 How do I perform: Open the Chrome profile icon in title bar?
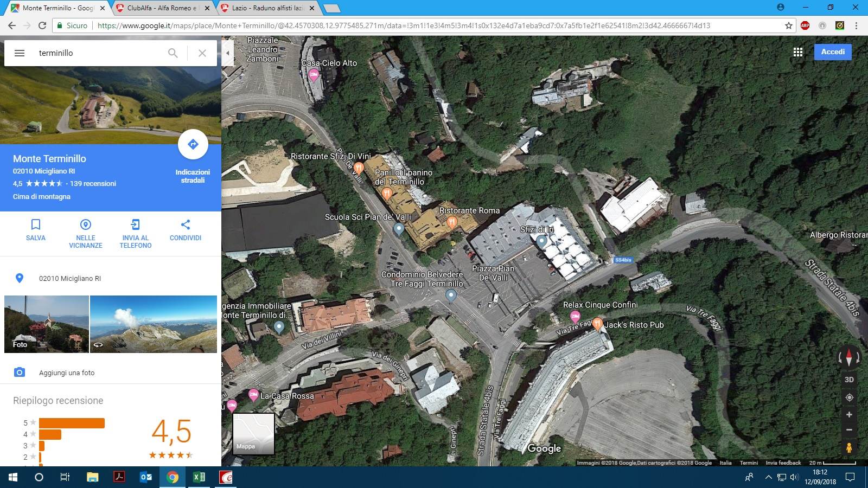tap(781, 7)
